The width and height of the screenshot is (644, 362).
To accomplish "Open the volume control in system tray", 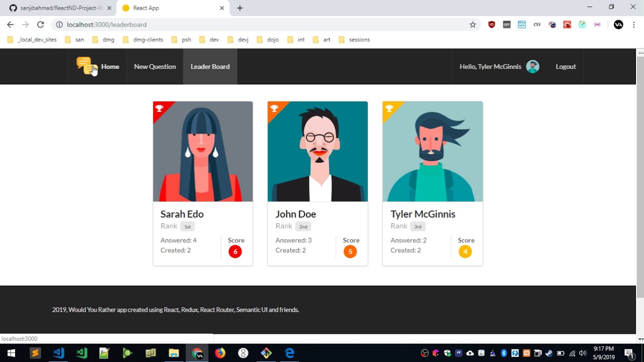I will (x=583, y=353).
